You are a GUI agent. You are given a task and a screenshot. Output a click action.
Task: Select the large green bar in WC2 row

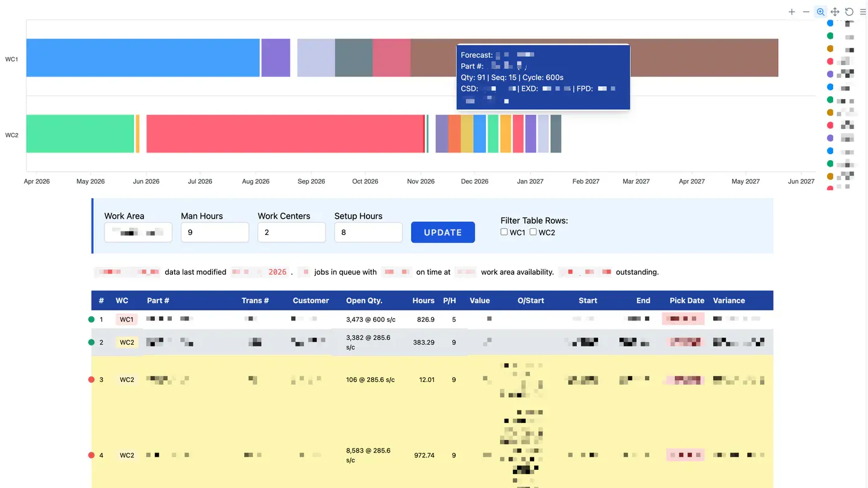[x=80, y=134]
